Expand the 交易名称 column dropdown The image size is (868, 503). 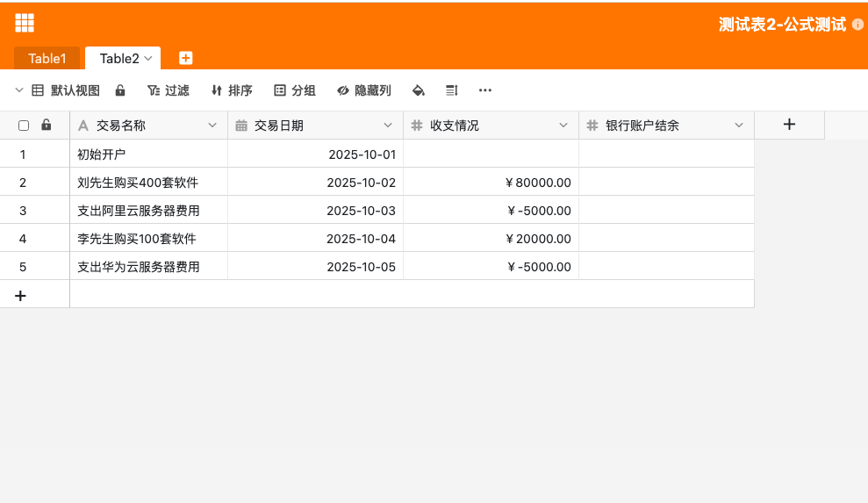click(x=212, y=126)
